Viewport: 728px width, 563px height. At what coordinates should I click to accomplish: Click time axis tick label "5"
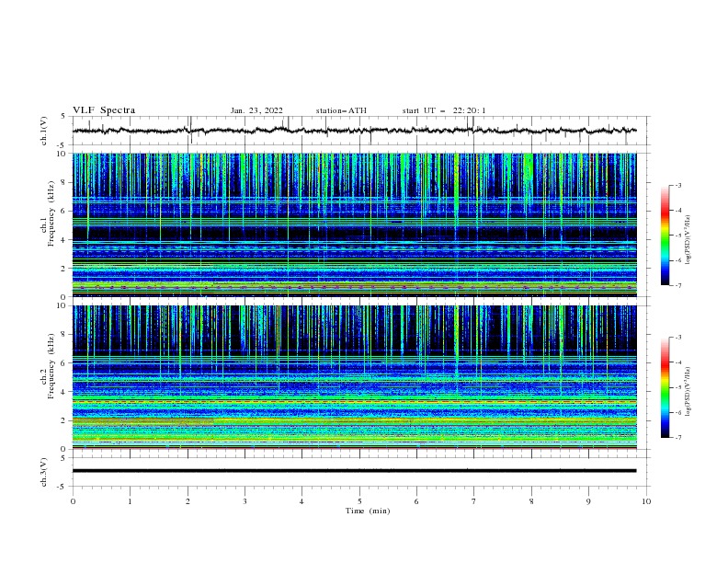(359, 501)
